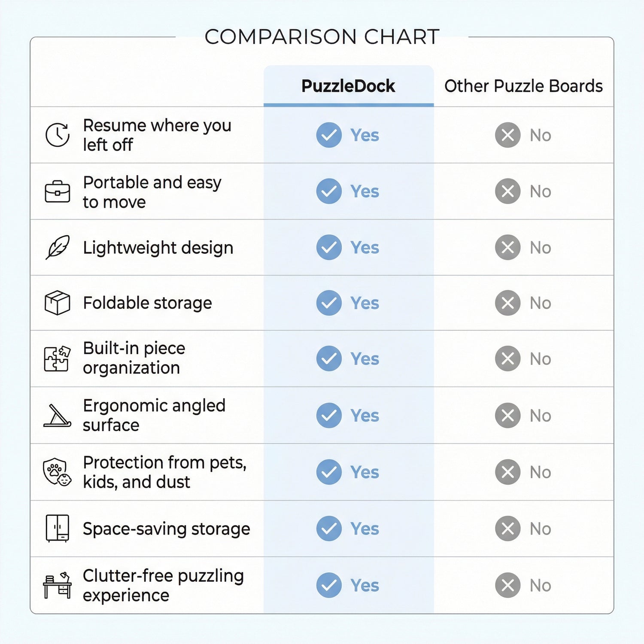Click the feather icon for Lightweight design

click(58, 247)
